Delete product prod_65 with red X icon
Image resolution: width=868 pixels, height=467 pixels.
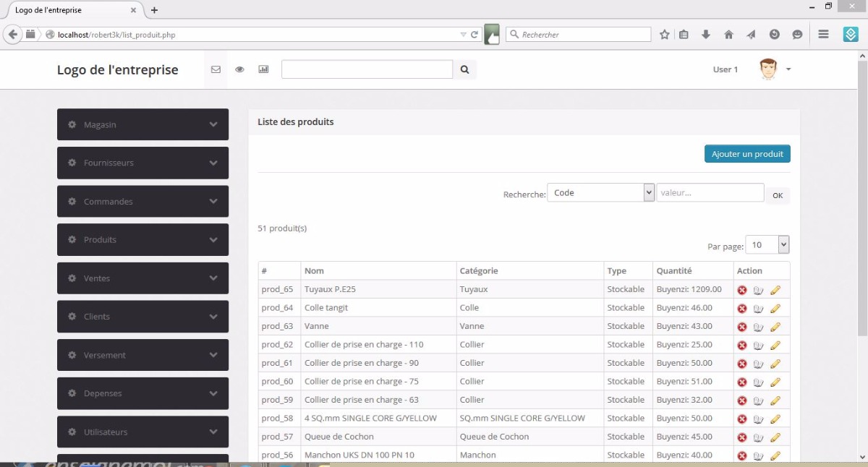[x=741, y=290]
